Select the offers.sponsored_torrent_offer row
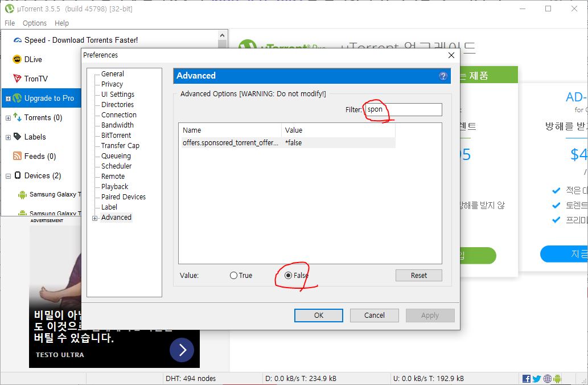This screenshot has height=385, width=588. [288, 142]
